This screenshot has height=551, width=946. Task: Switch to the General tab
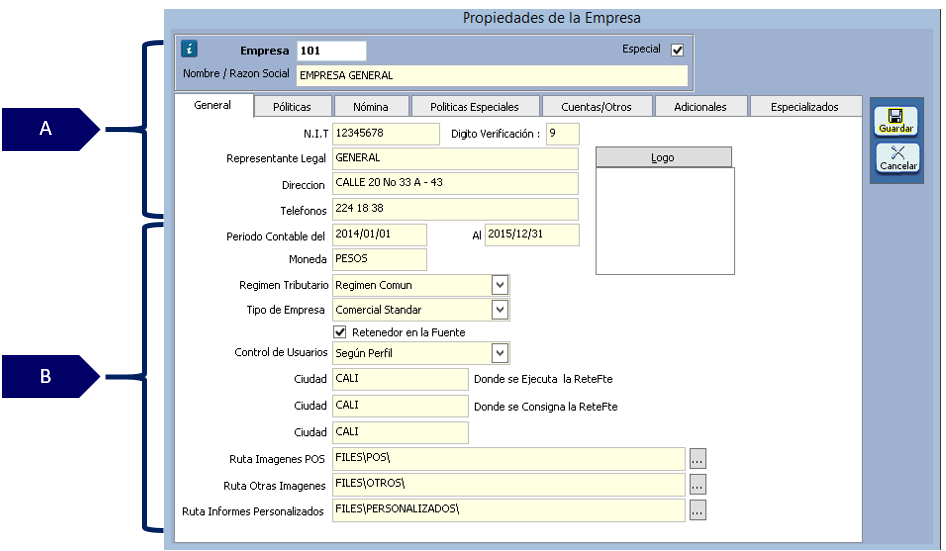[x=213, y=105]
